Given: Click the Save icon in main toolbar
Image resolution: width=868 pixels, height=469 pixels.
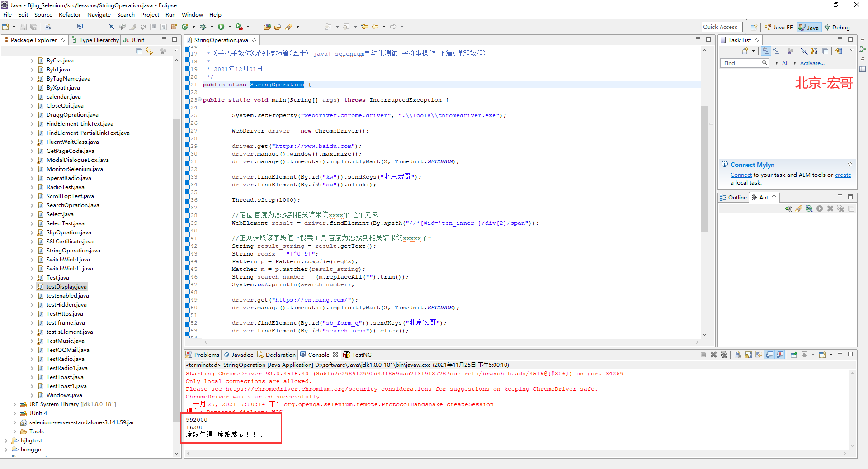Looking at the screenshot, I should [23, 27].
